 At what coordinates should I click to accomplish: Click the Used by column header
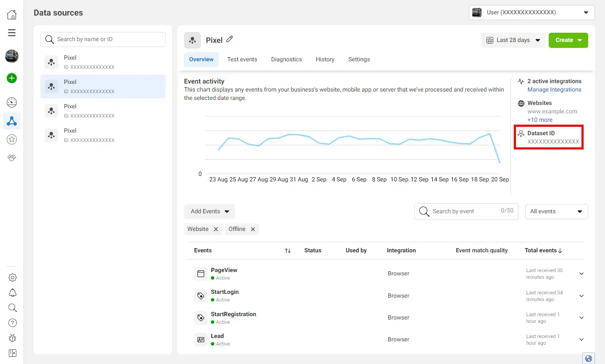point(356,251)
